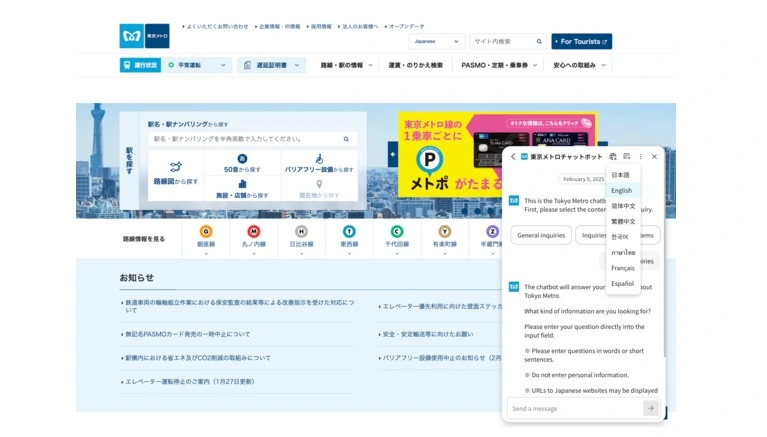Viewport: 767px width, 437px height.
Task: Click the banner carousel previous arrow
Action: [393, 154]
